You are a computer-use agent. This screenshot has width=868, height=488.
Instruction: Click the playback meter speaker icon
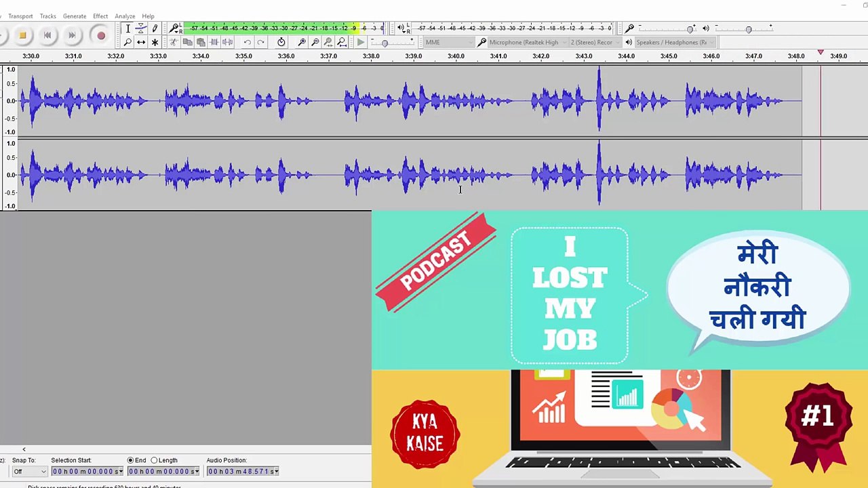[400, 28]
